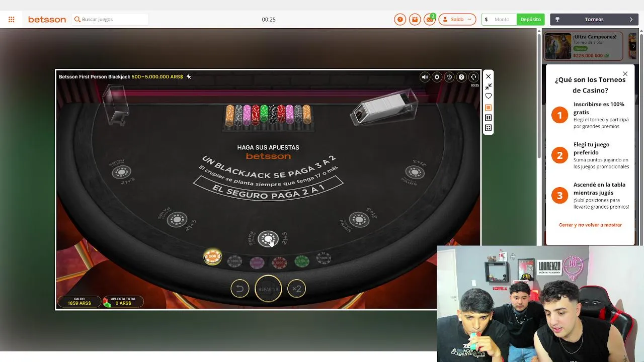Click the APUESTA TOTAL 0 ARS$ display

(123, 301)
